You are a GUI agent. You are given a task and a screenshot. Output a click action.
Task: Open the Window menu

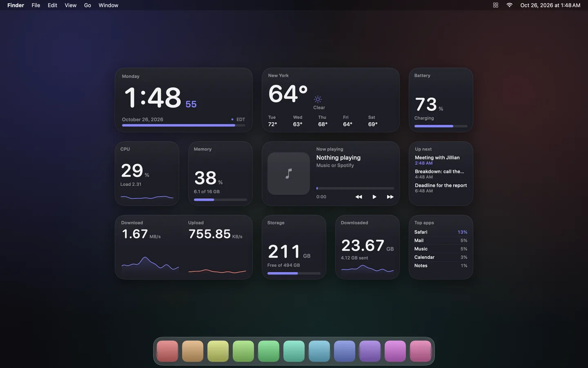[x=108, y=5]
